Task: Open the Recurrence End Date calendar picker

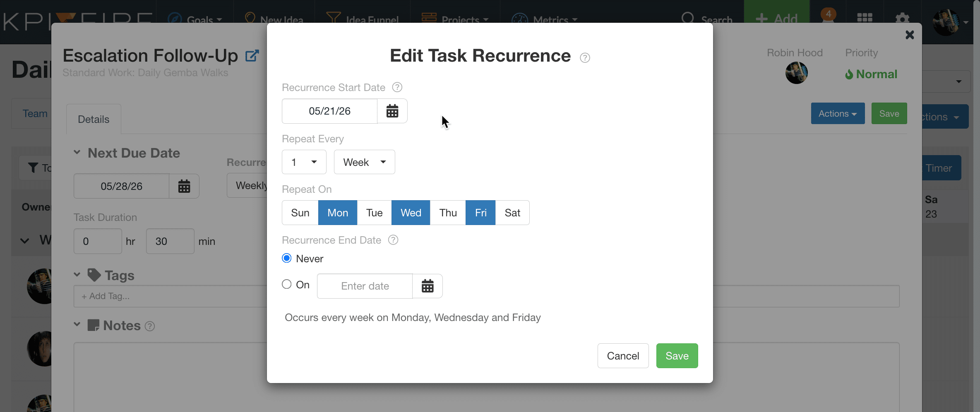Action: click(428, 286)
